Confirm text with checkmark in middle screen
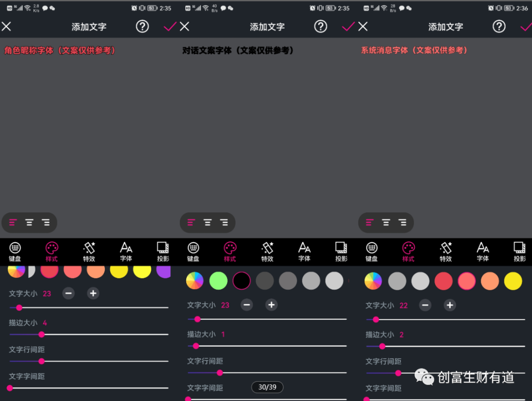532x401 pixels. (348, 27)
